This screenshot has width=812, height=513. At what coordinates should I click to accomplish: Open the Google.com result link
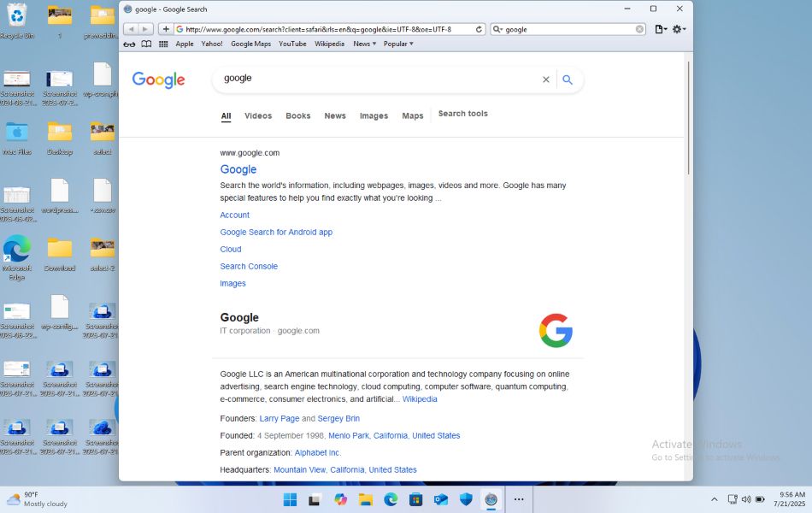238,169
